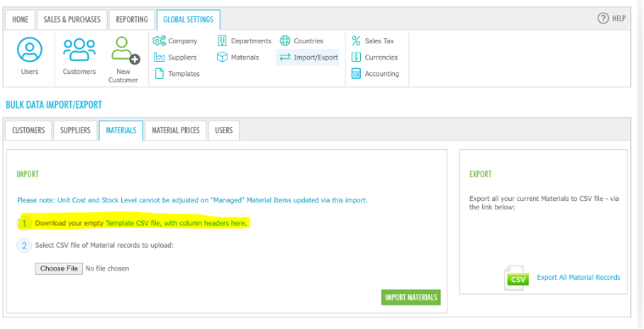
Task: Open Accounting calculator icon
Action: (x=356, y=74)
